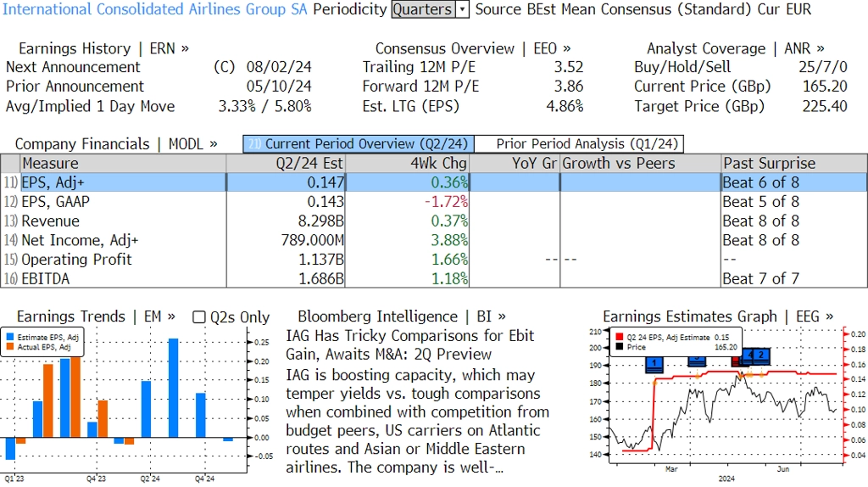Image resolution: width=868 pixels, height=487 pixels.
Task: Click the Current Price 165.20 value
Action: coord(825,87)
